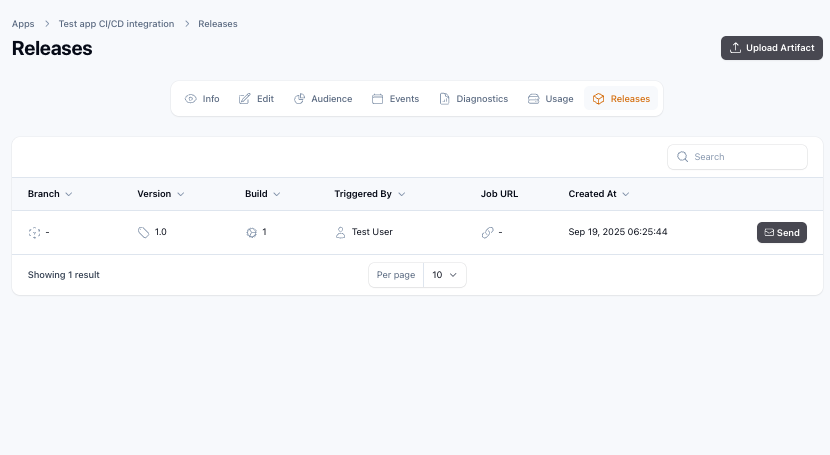Go to the Usage tab
Screen dimensions: 830x455
click(x=551, y=99)
